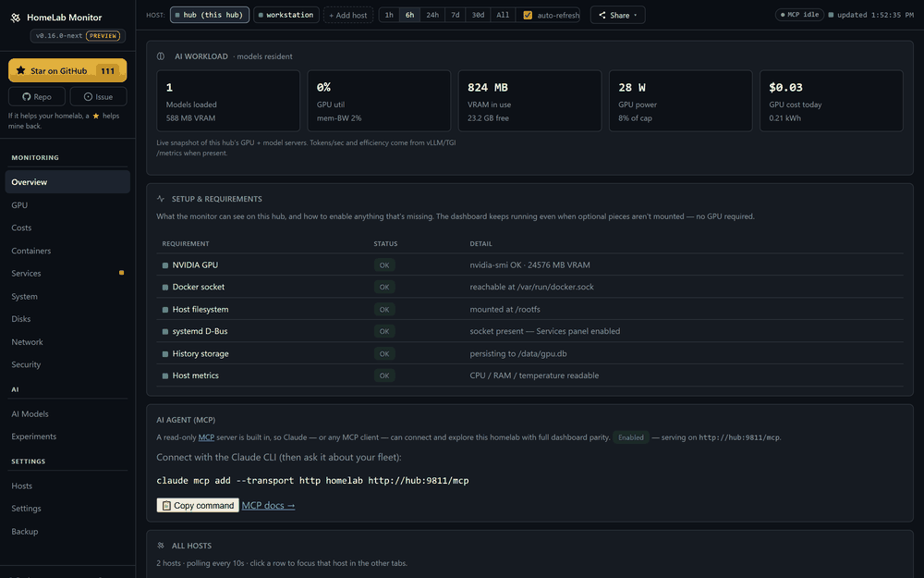Click the Copy command button
The width and height of the screenshot is (924, 578).
tap(198, 506)
